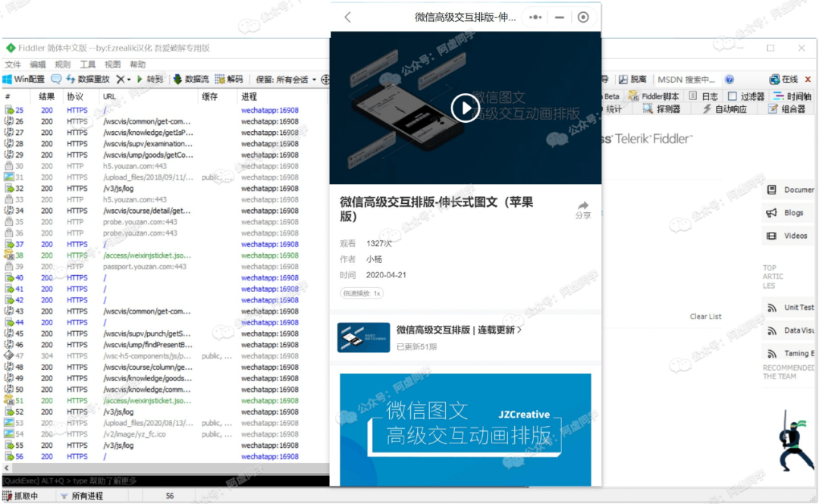The height and width of the screenshot is (504, 819).
Task: Open the 帮助 menu
Action: (137, 64)
